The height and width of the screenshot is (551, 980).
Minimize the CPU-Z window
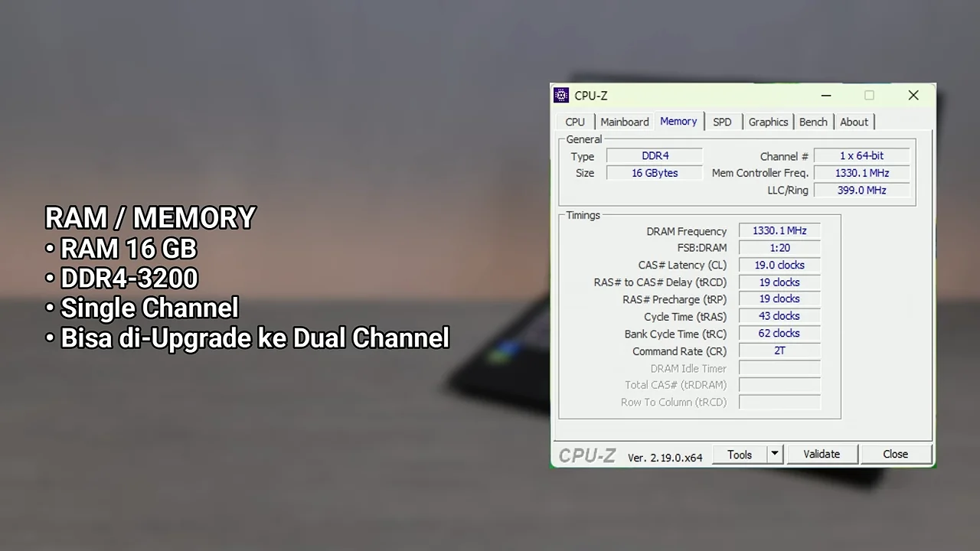[826, 96]
